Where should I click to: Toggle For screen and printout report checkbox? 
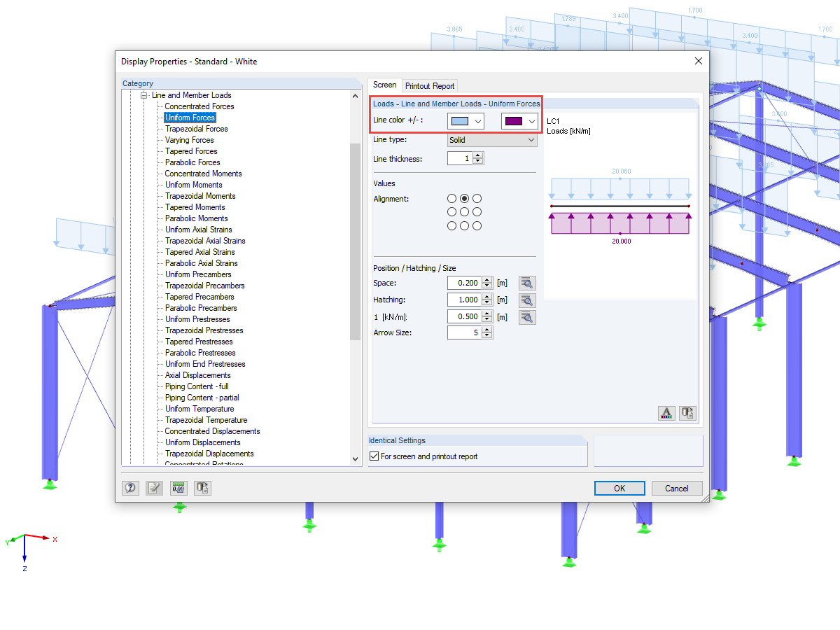pyautogui.click(x=374, y=456)
